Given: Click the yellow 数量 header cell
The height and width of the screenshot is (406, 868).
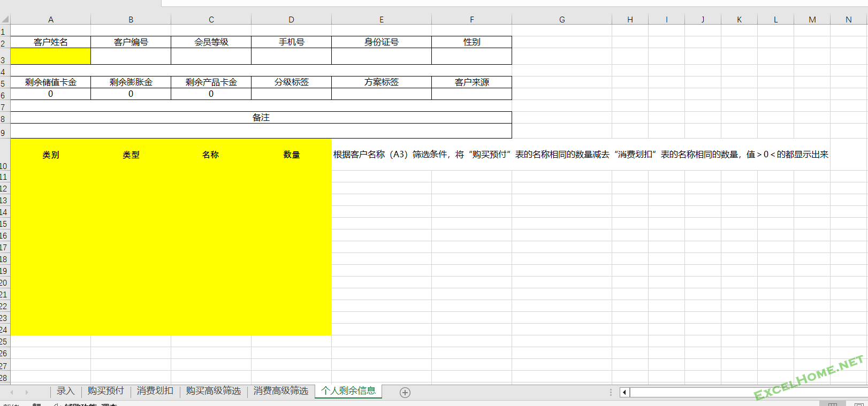Looking at the screenshot, I should pos(292,155).
